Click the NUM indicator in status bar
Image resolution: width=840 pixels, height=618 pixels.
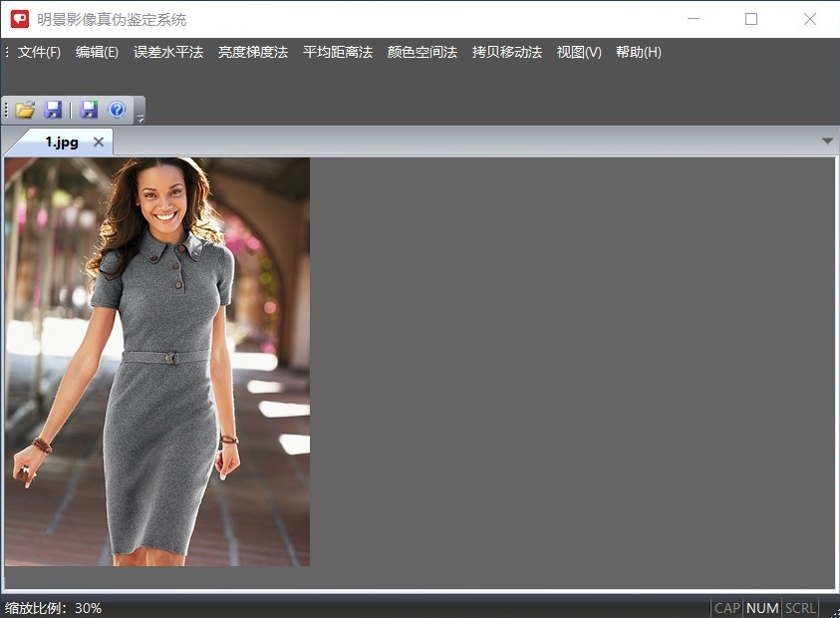coord(762,608)
